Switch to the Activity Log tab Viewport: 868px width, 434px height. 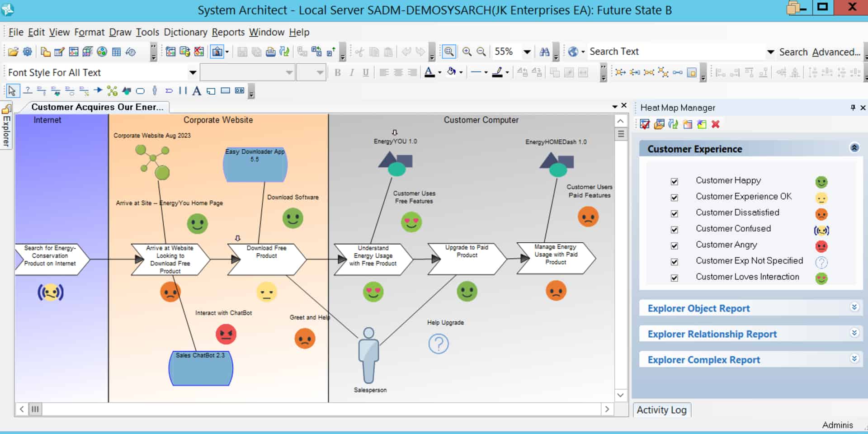point(661,410)
